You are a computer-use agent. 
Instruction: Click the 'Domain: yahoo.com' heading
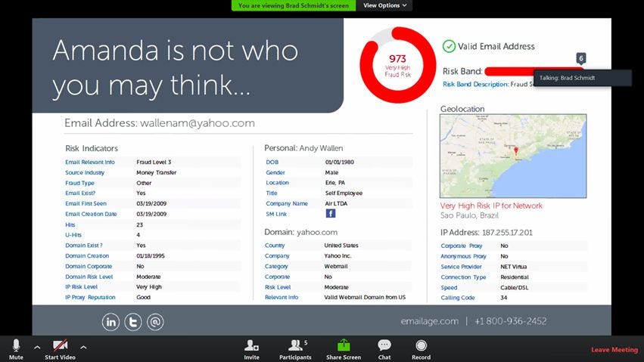coord(301,232)
